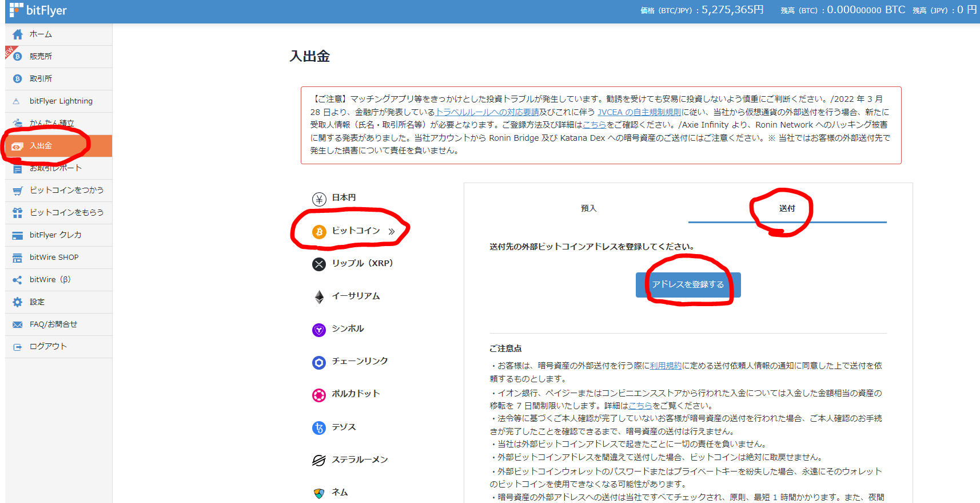Screen dimensions: 980x503
Task: Click the bitFlyer wordmark in header
Action: click(46, 10)
